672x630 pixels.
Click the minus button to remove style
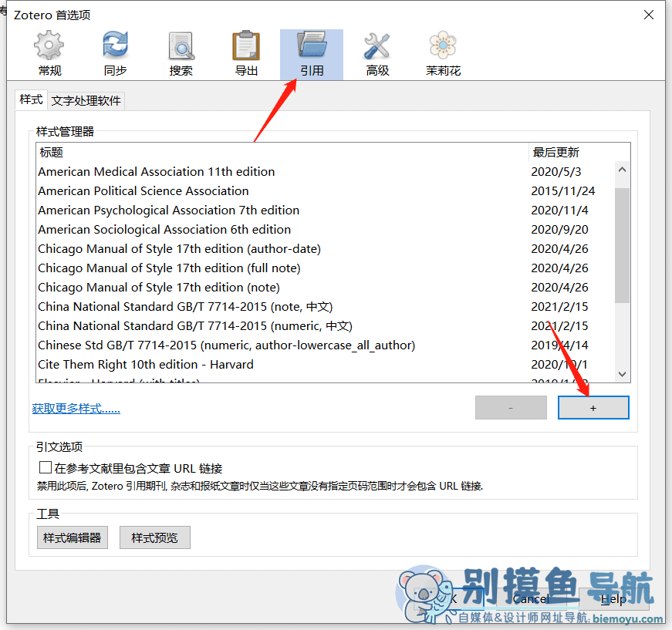511,408
